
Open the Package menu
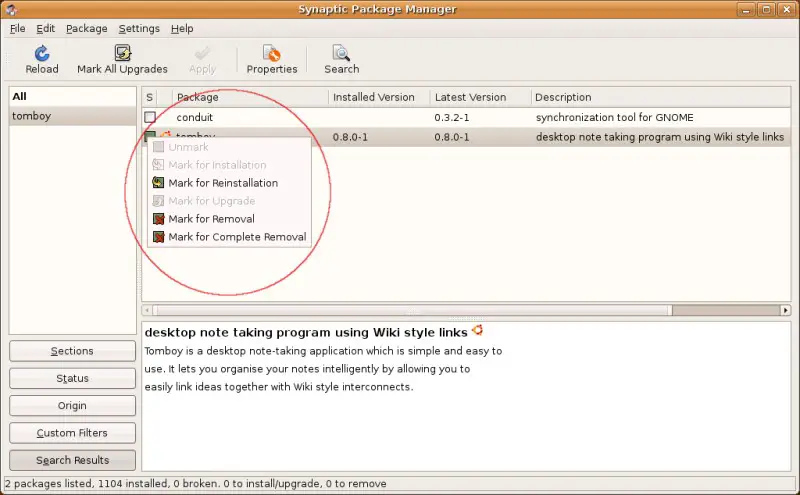87,29
